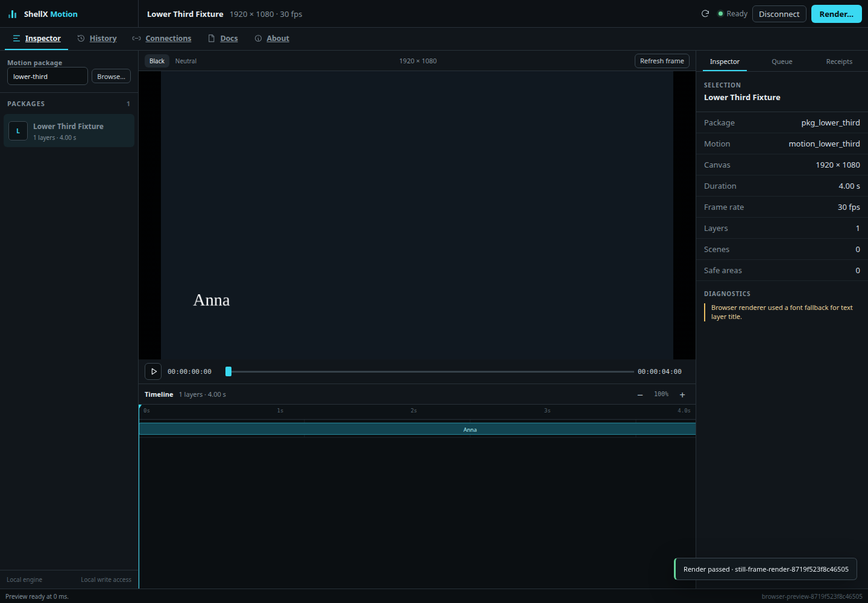Click the Local engine label

[24, 579]
